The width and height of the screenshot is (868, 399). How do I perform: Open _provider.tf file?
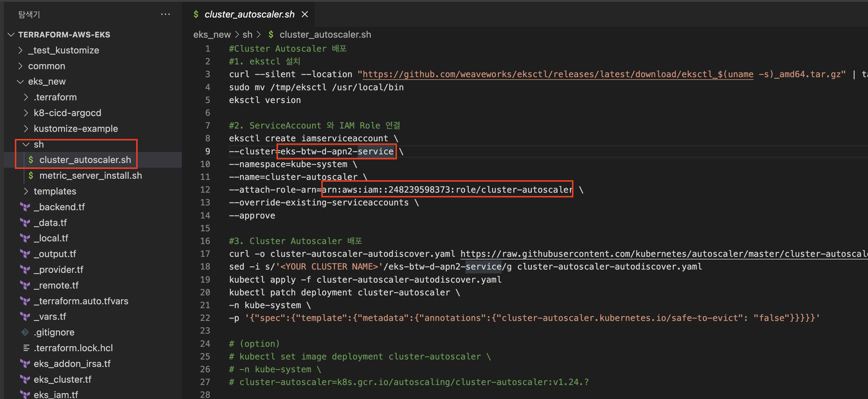[58, 270]
